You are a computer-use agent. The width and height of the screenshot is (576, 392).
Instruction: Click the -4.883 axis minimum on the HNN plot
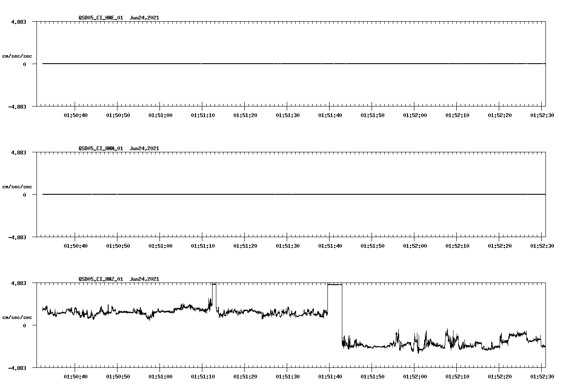click(x=17, y=237)
